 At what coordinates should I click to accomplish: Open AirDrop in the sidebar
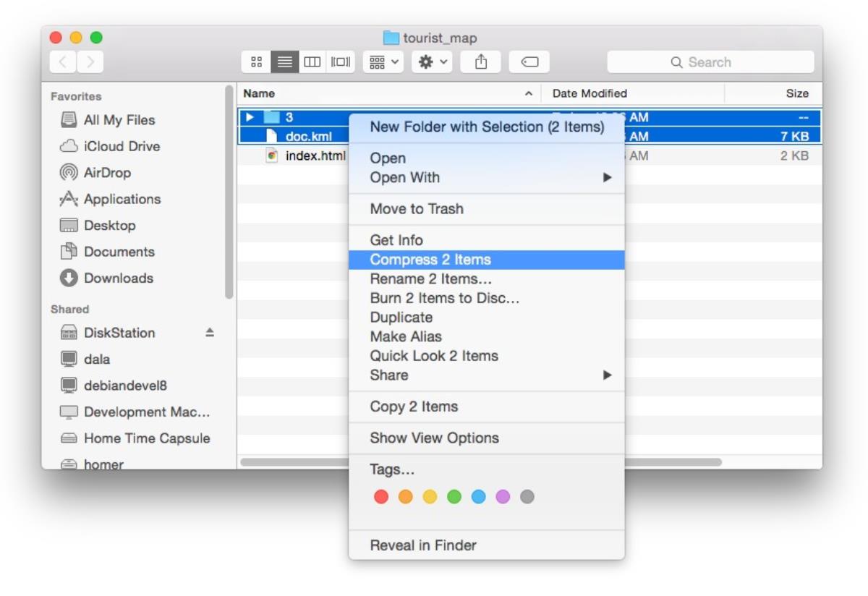(x=107, y=173)
